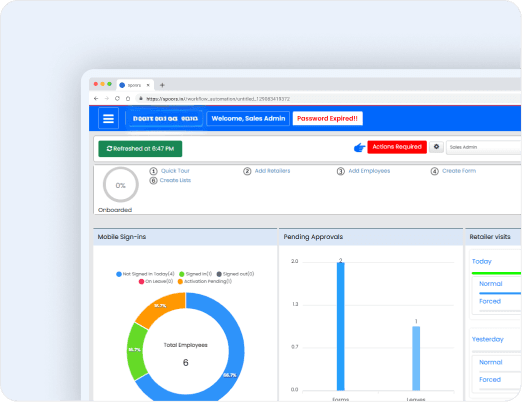Click the padlock icon in address bar
522x402 pixels.
[x=141, y=99]
